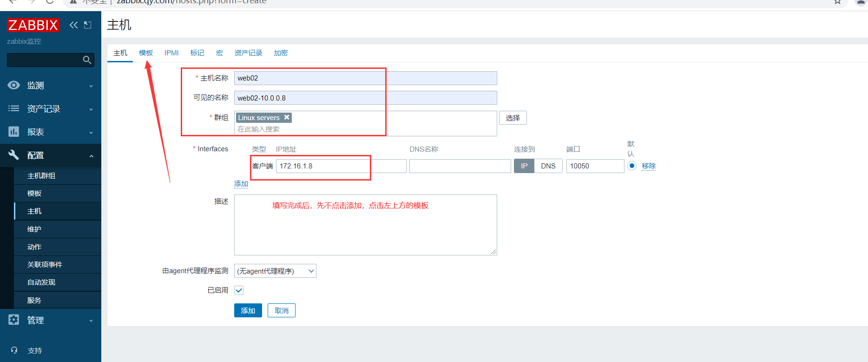This screenshot has width=868, height=362.
Task: Expand the 监测 menu
Action: pyautogui.click(x=91, y=86)
